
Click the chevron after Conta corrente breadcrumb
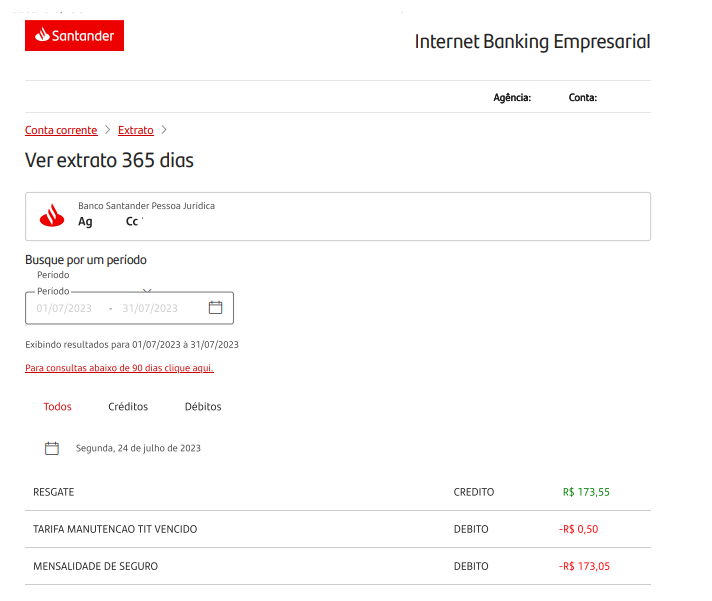pyautogui.click(x=108, y=130)
